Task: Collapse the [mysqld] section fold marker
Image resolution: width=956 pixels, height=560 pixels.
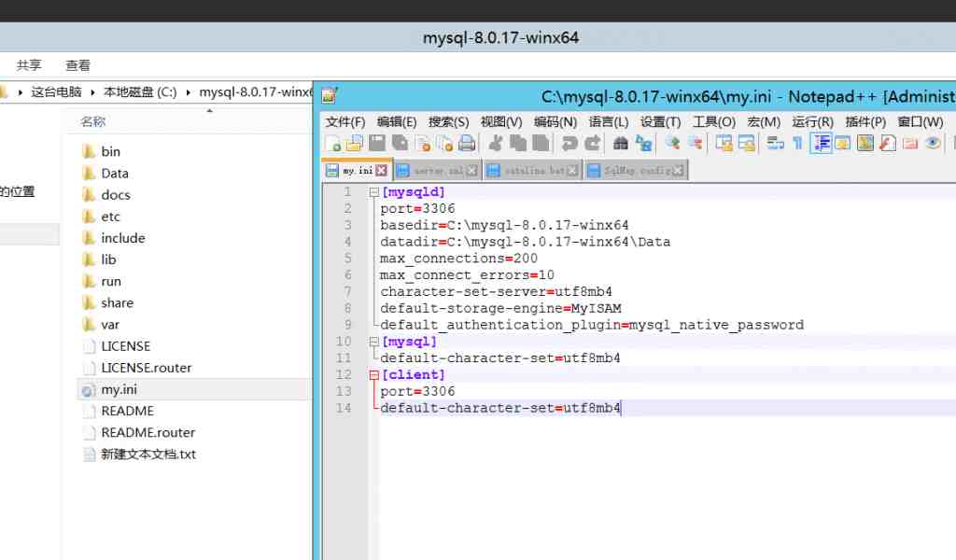Action: pos(374,192)
